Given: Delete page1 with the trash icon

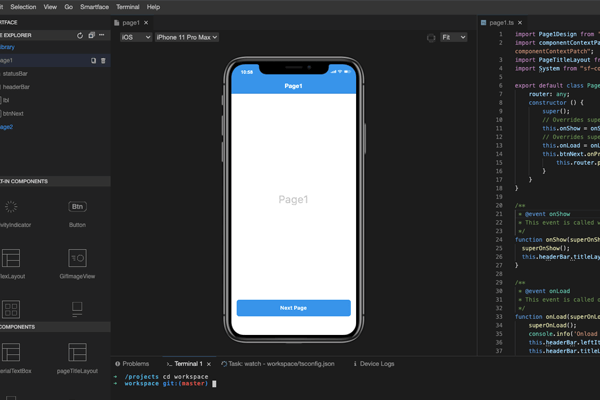Looking at the screenshot, I should [103, 60].
